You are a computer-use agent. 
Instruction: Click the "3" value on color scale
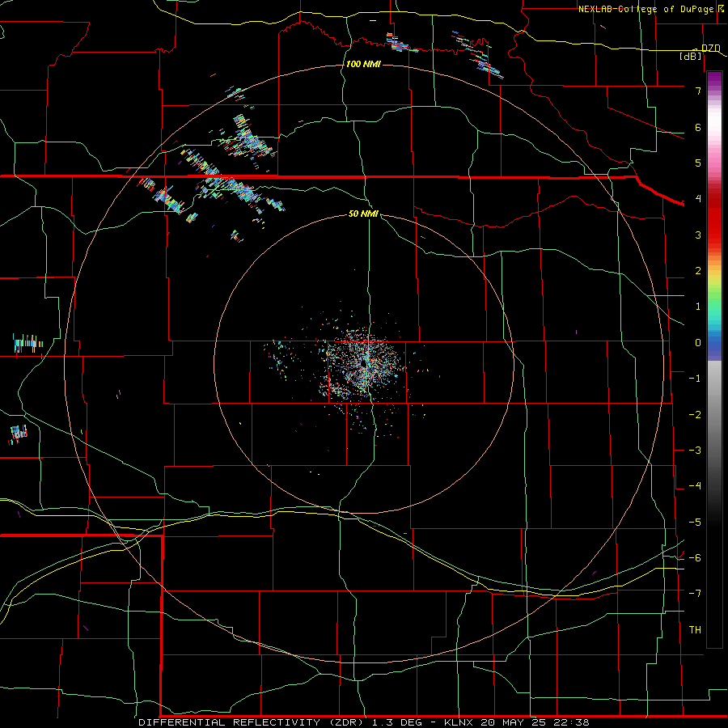[698, 235]
